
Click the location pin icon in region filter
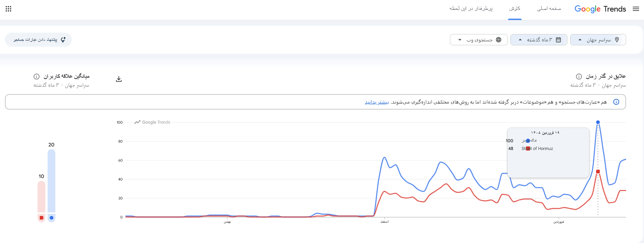pos(617,40)
